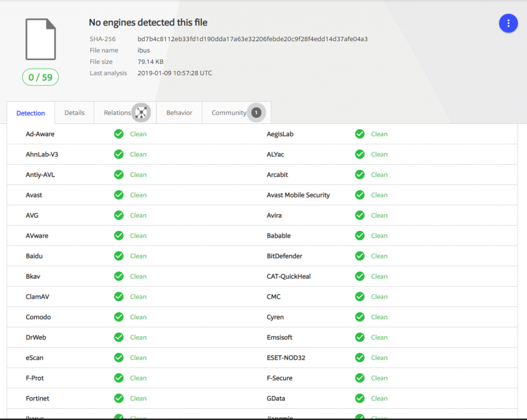The width and height of the screenshot is (527, 420).
Task: Click green check icon next to Ad-Aware
Action: pos(119,134)
